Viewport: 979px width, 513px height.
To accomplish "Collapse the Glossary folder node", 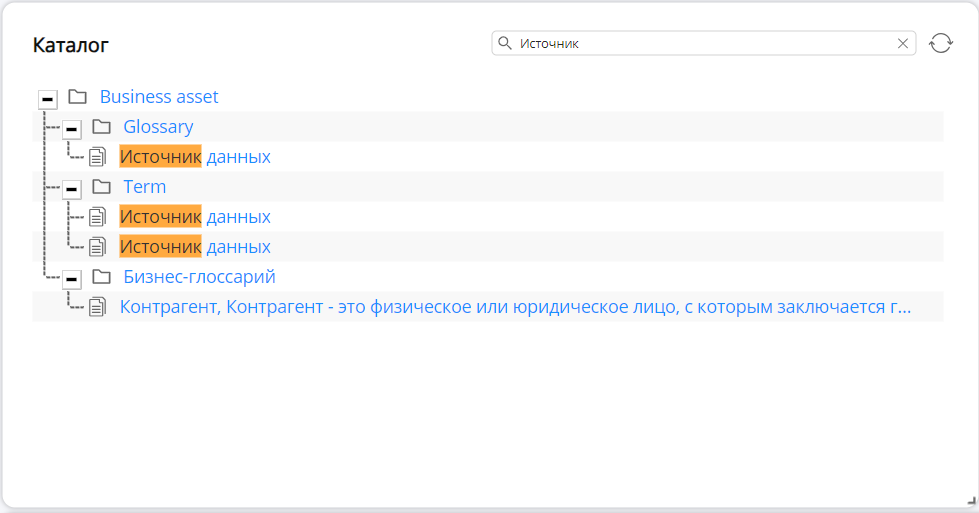I will click(71, 128).
